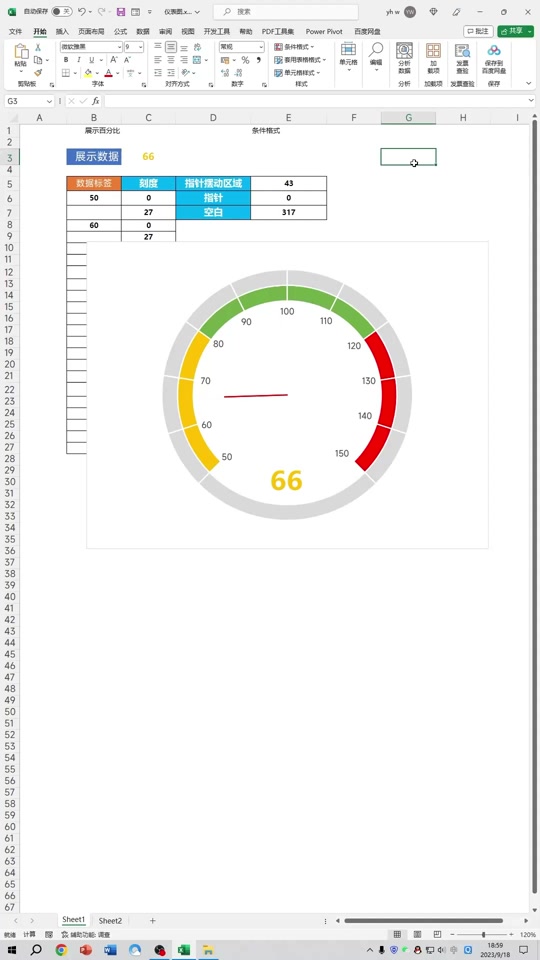The width and height of the screenshot is (540, 960).
Task: Click the percent style icon
Action: [245, 60]
